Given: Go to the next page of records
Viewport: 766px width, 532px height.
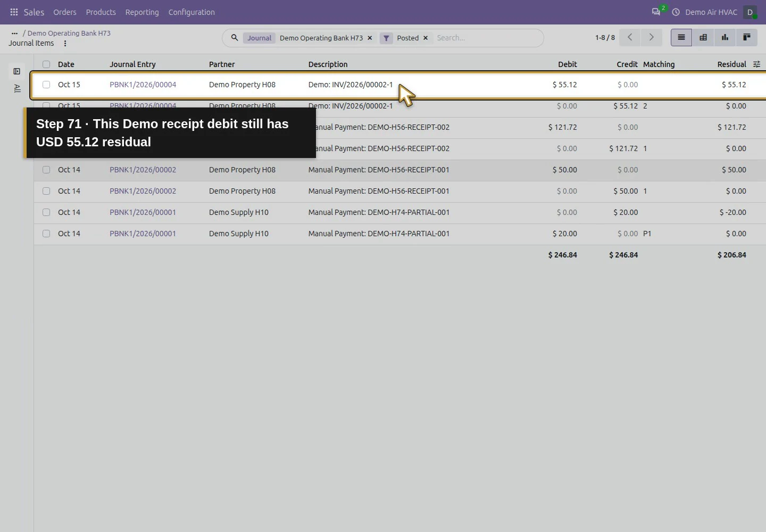Looking at the screenshot, I should [651, 37].
